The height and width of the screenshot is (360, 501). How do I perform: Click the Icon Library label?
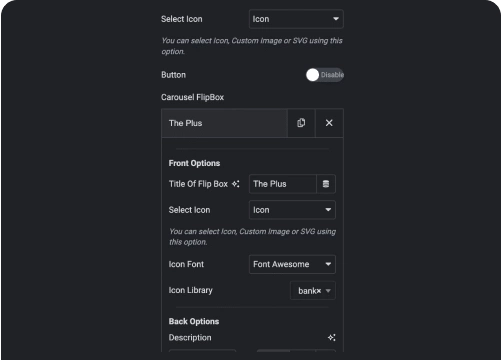coord(190,290)
